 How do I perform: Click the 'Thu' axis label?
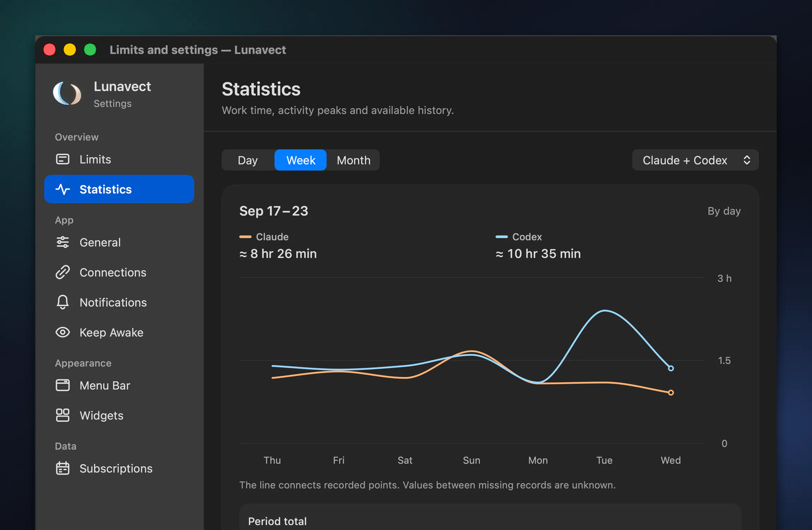(x=272, y=460)
